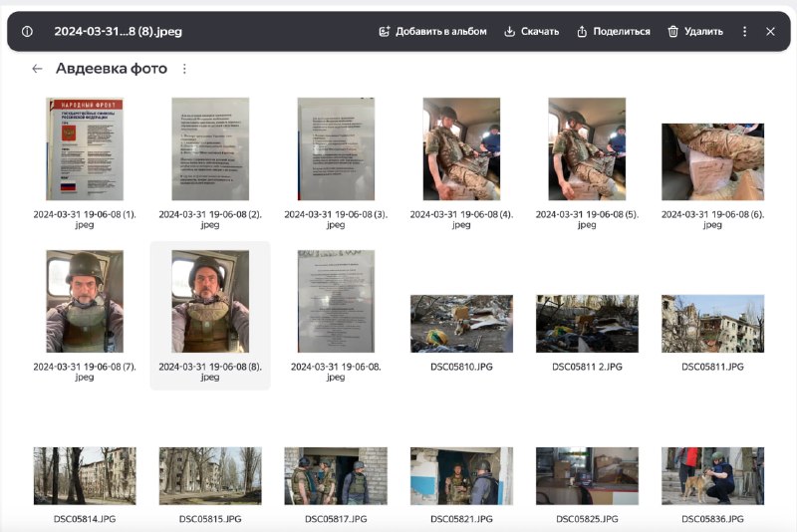This screenshot has width=797, height=532.
Task: Click the Удалить trash can icon
Action: pos(673,32)
